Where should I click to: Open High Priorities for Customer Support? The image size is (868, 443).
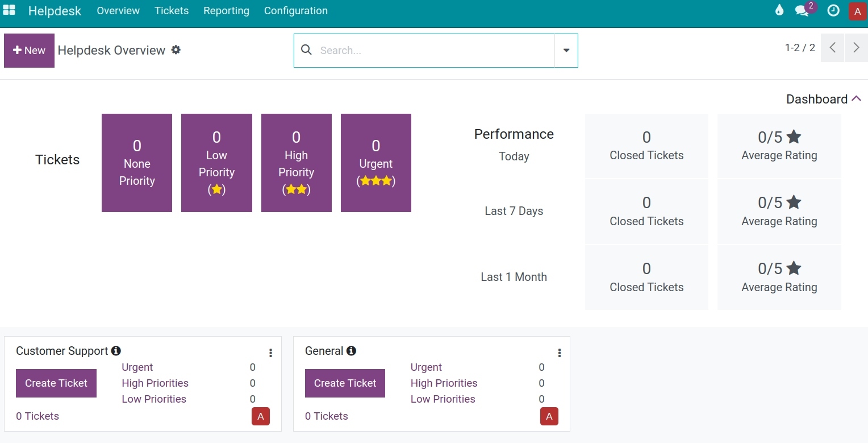click(x=155, y=383)
